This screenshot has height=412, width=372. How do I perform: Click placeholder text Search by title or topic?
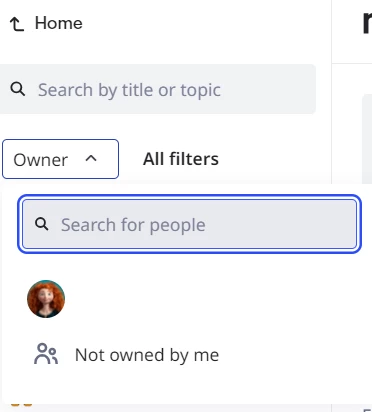pyautogui.click(x=129, y=90)
